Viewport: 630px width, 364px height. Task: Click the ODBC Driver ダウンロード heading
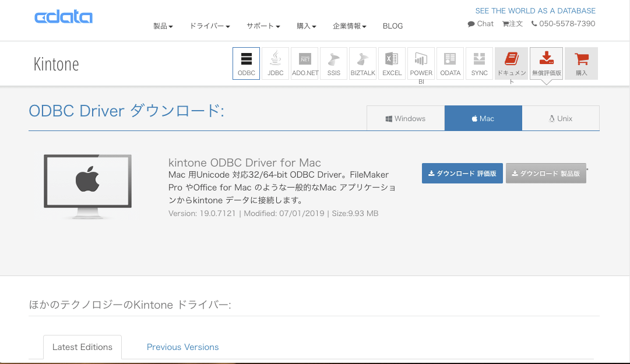[x=126, y=111]
